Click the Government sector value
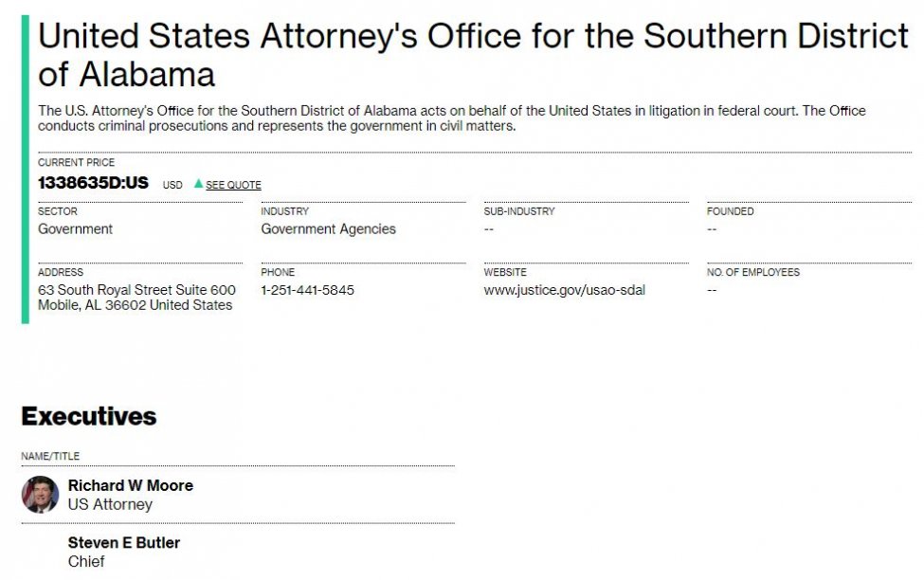Viewport: 924px width, 580px height. pos(75,228)
